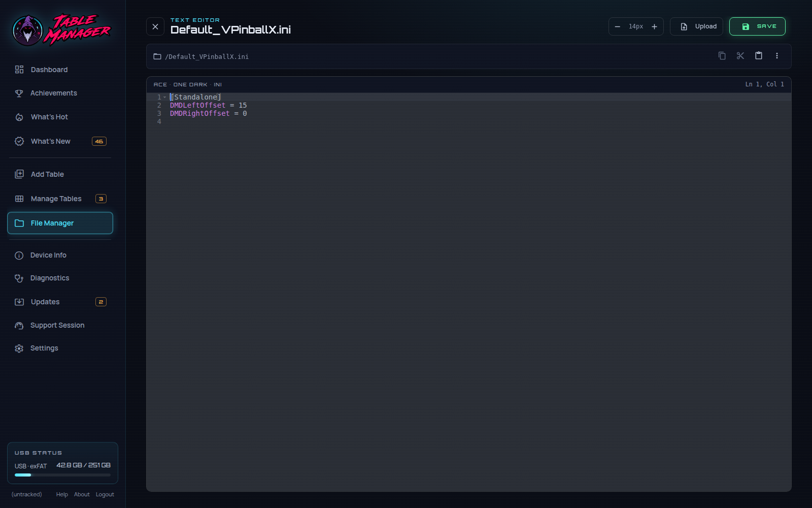
Task: Save the Default_VPinballX.ini file
Action: (757, 26)
